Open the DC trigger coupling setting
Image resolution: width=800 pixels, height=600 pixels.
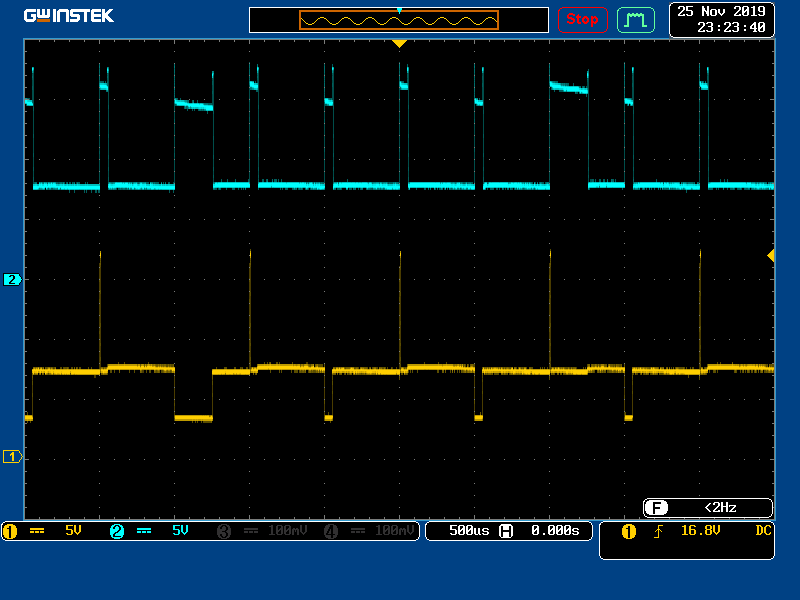pyautogui.click(x=763, y=531)
